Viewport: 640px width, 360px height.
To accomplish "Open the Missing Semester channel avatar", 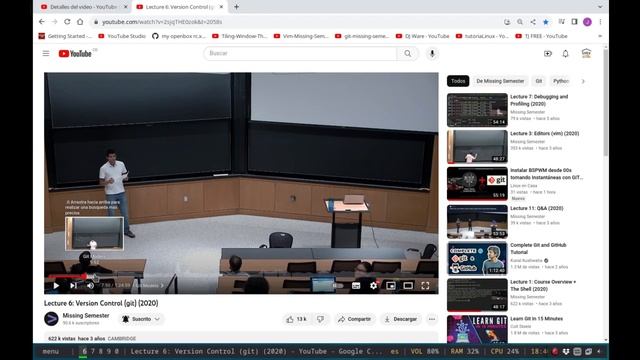I will [51, 319].
